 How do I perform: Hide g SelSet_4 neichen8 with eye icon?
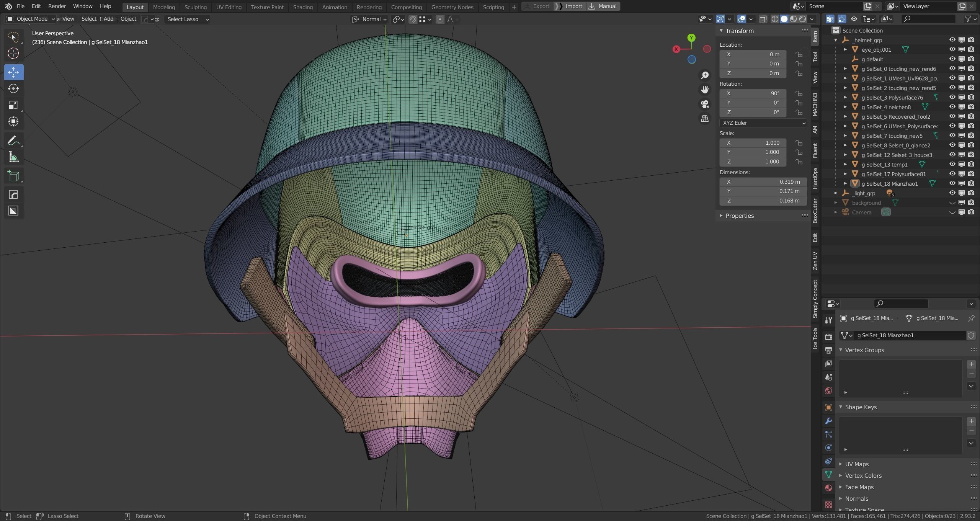click(952, 107)
